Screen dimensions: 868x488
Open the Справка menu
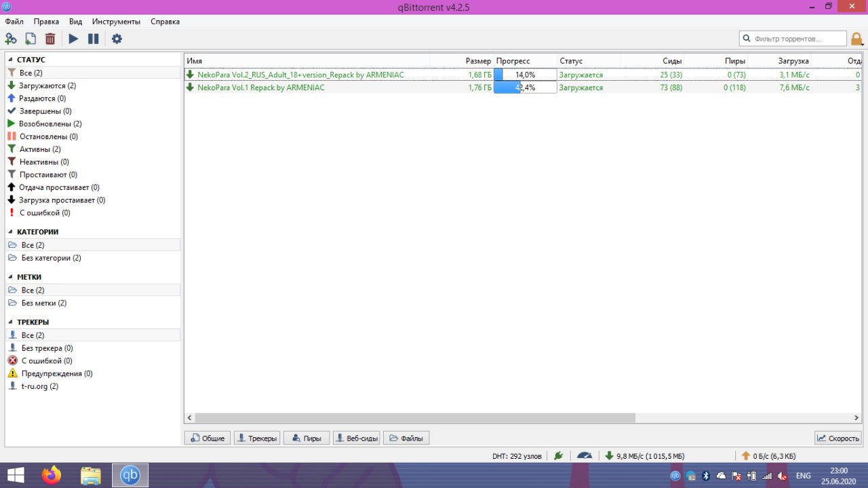pyautogui.click(x=165, y=22)
